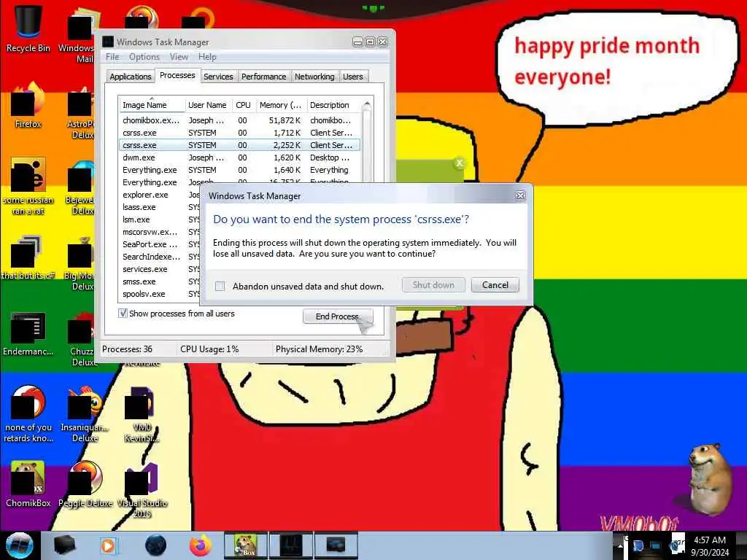This screenshot has height=560, width=747.
Task: Open the Help menu in Task Manager
Action: point(207,57)
